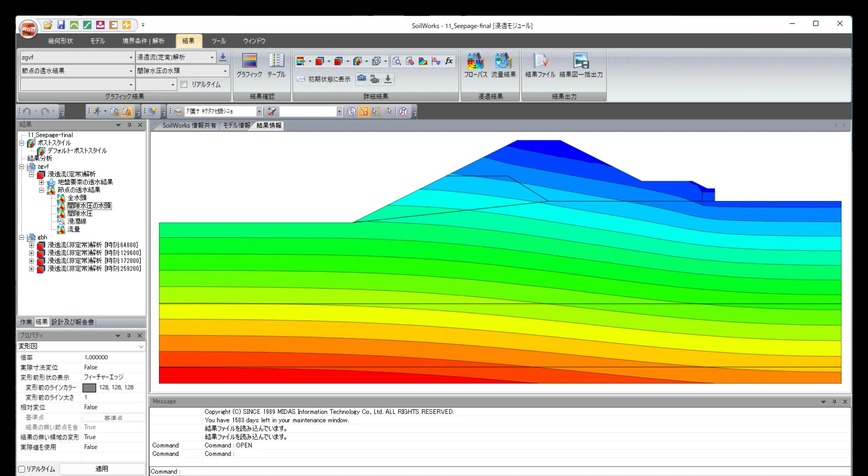868x476 pixels.
Task: Click the download arrow next to analysis combo
Action: point(223,57)
